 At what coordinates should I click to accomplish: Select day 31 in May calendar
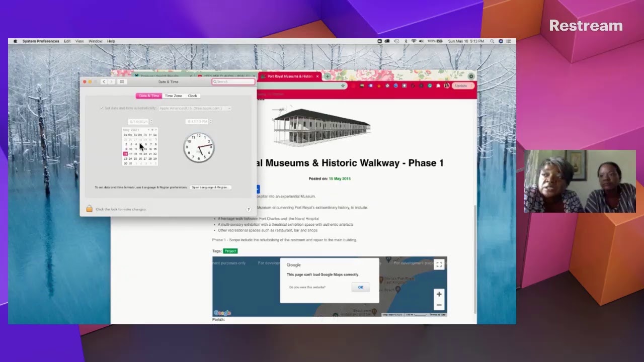[131, 163]
